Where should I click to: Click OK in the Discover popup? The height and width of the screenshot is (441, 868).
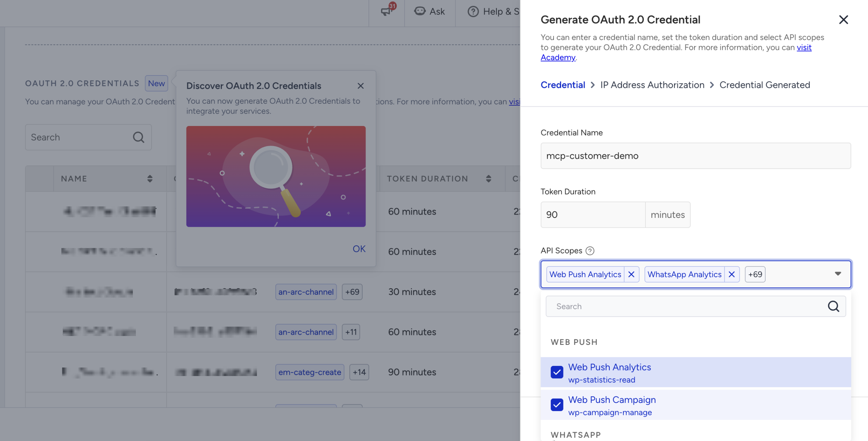(359, 249)
